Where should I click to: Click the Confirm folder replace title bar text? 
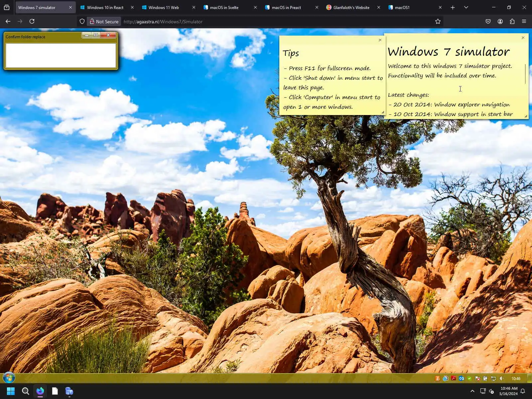pos(25,37)
